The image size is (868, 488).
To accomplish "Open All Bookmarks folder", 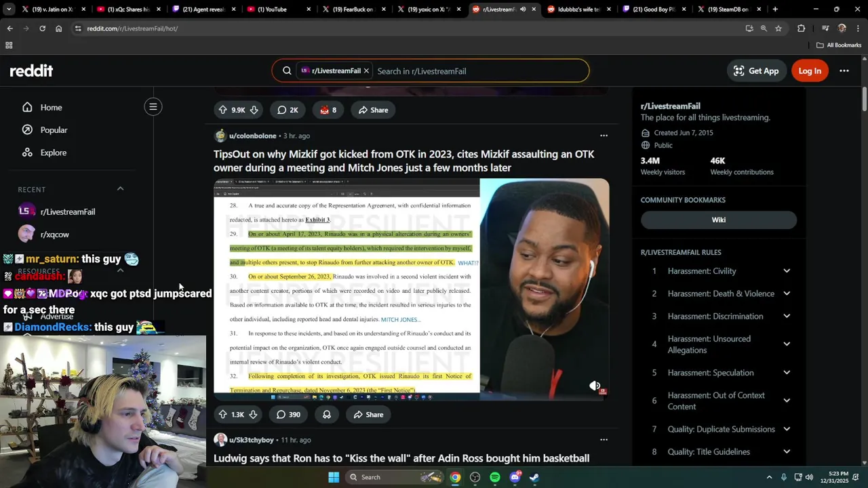I will tap(839, 45).
